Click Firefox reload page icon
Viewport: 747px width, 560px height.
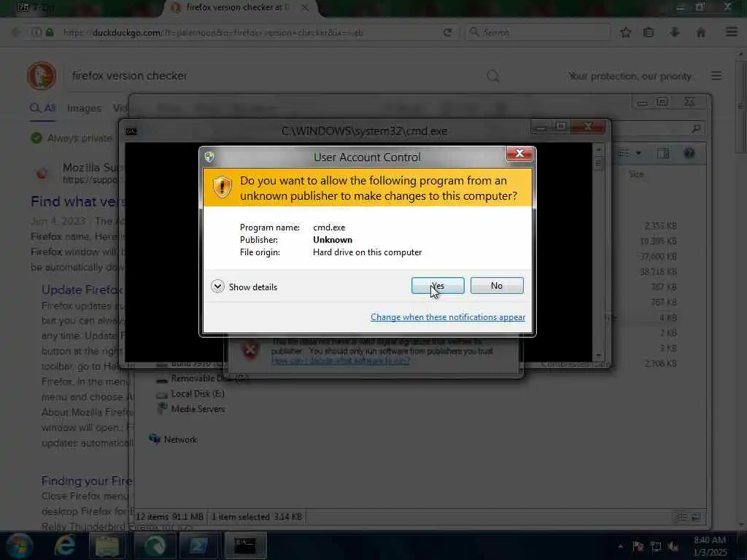[447, 32]
